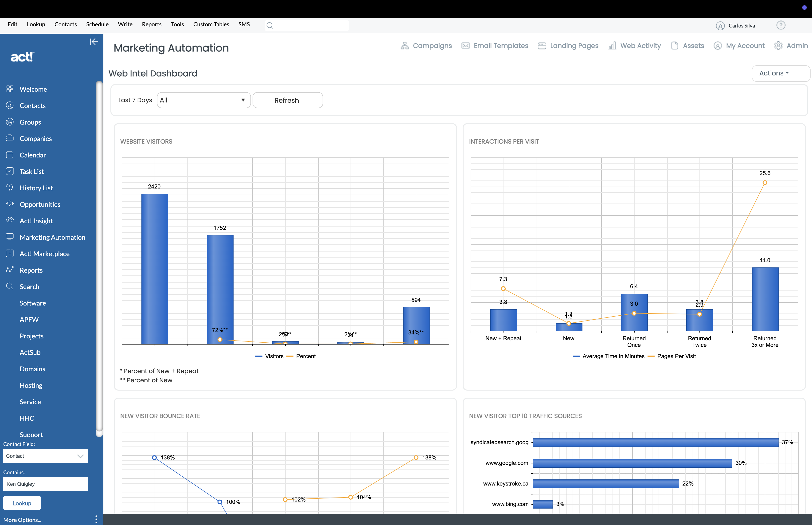Click the Calendar icon in the sidebar
The height and width of the screenshot is (525, 812).
[10, 155]
